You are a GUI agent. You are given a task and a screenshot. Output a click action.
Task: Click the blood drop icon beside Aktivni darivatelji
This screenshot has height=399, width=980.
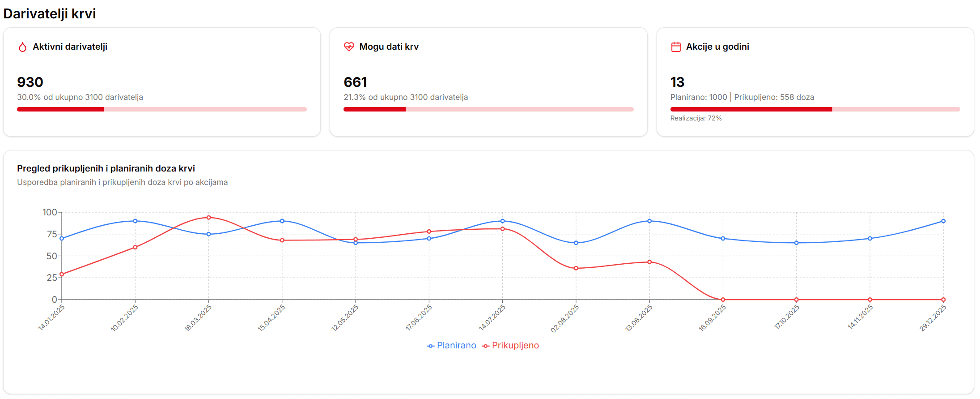[x=22, y=47]
